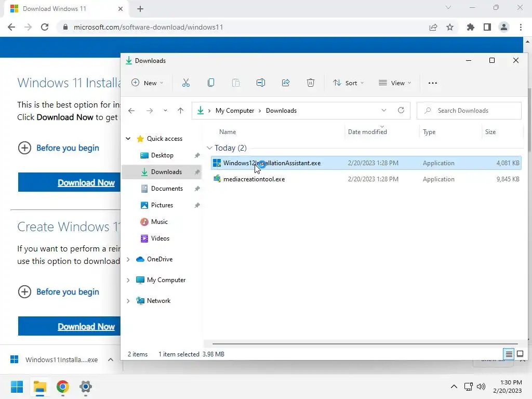
Task: Go back using Explorer's back arrow
Action: (x=131, y=111)
